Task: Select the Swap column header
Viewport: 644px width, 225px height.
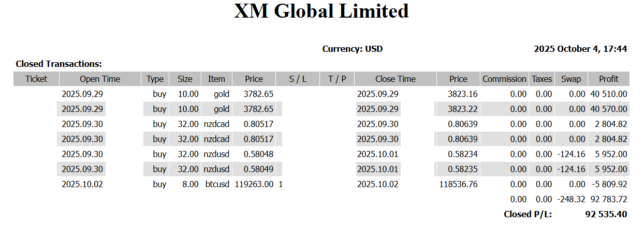Action: 571,79
